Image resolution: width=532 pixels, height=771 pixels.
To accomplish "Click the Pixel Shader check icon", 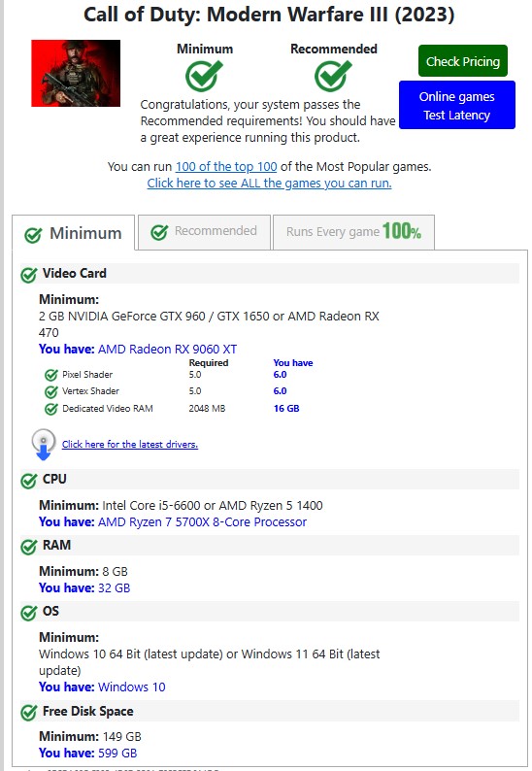I will 51,375.
